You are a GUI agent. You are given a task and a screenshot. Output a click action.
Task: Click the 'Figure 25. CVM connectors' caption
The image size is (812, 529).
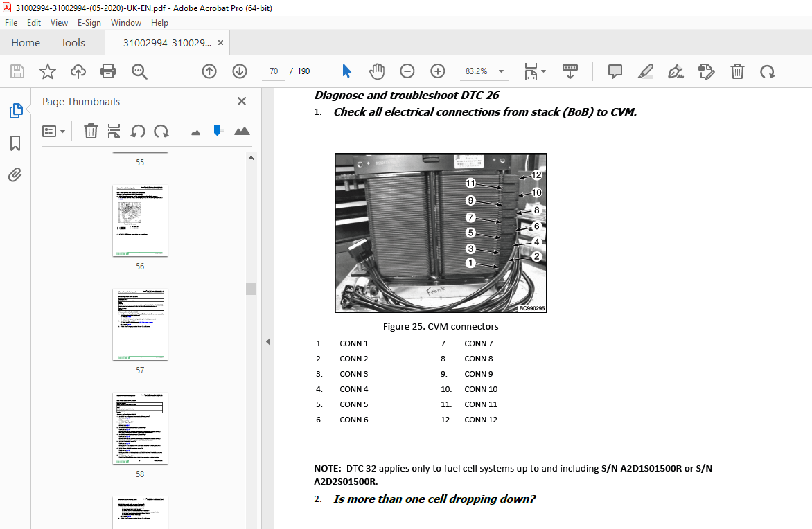441,327
